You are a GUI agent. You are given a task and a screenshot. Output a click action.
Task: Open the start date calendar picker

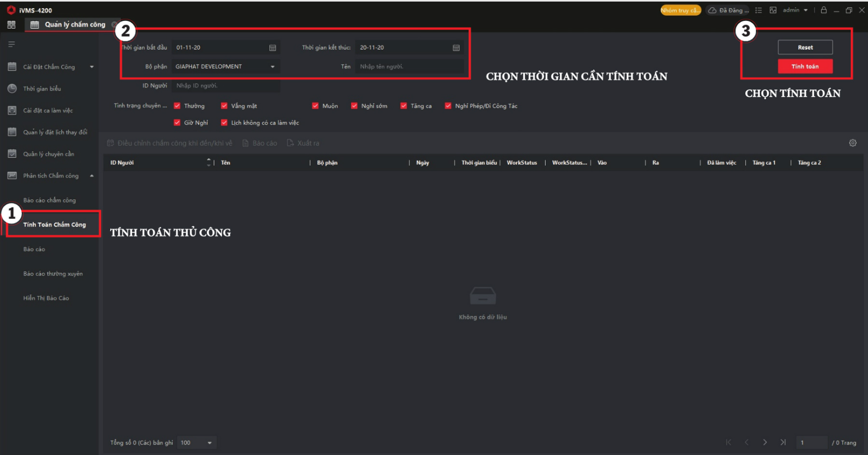coord(273,48)
